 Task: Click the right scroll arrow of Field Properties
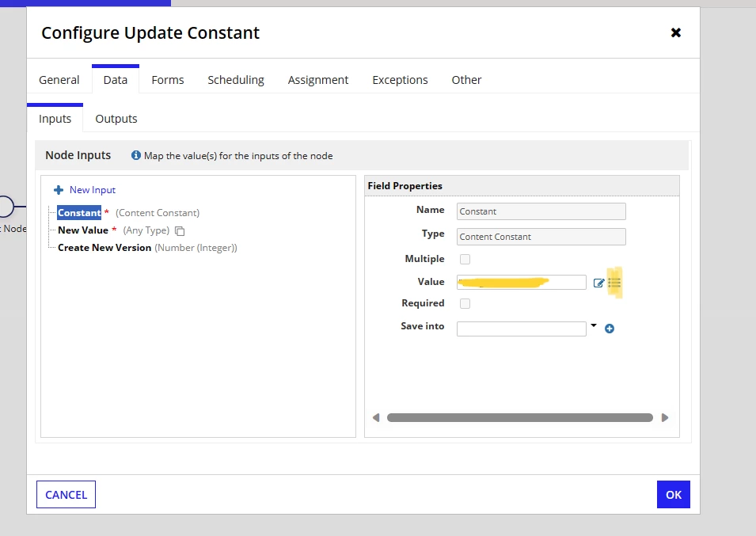pos(665,417)
